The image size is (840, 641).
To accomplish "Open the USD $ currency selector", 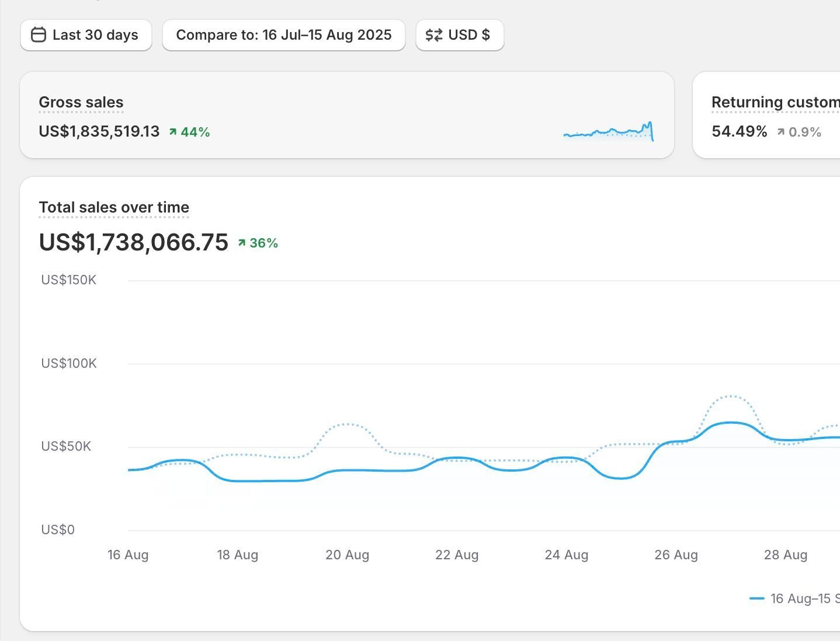I will tap(460, 35).
